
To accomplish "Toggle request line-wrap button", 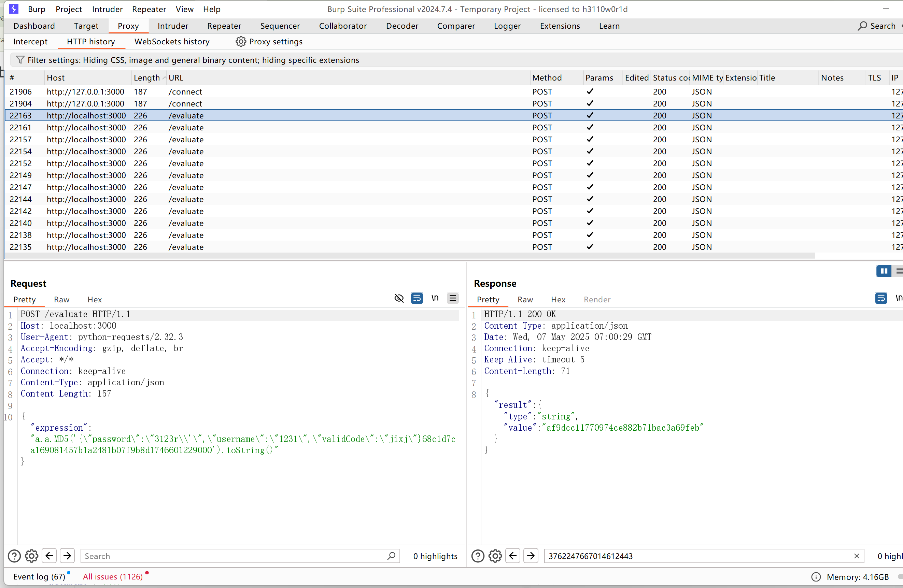I will click(x=417, y=299).
